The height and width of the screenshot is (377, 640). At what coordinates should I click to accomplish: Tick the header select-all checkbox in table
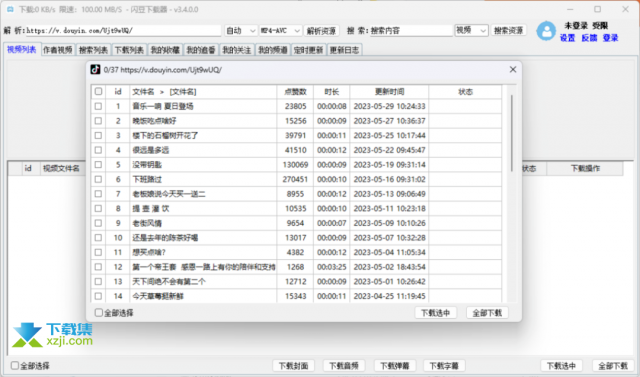coord(98,91)
